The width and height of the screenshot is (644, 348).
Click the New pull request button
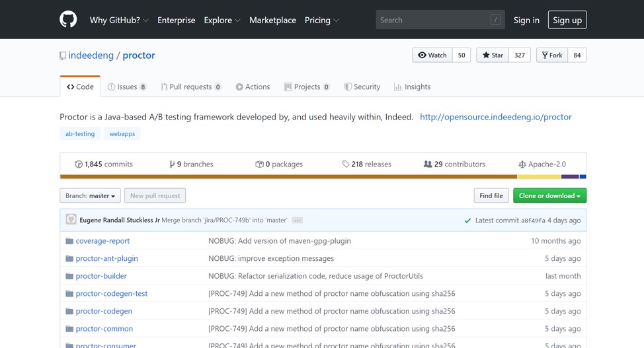[155, 195]
